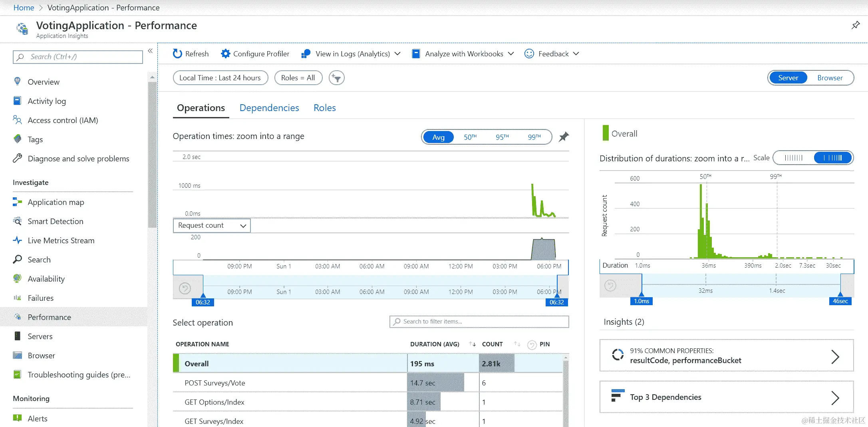Open the Operations tab
The width and height of the screenshot is (868, 427).
pos(201,108)
